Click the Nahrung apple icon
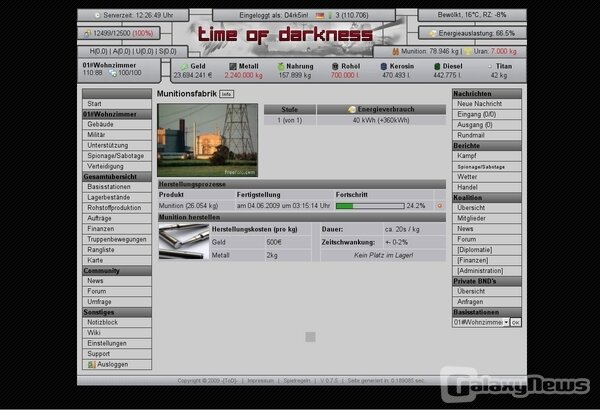The image size is (600, 410). [280, 66]
